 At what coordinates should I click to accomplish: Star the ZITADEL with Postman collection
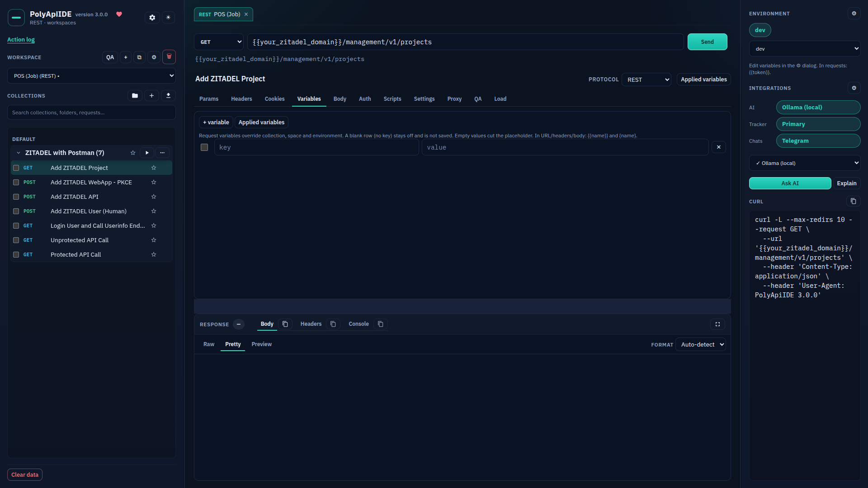[x=133, y=153]
